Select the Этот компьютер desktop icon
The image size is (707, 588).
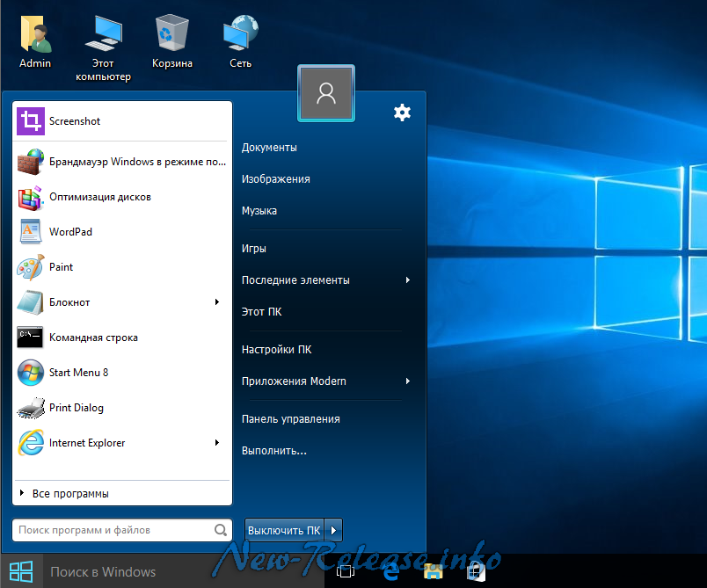tap(103, 33)
